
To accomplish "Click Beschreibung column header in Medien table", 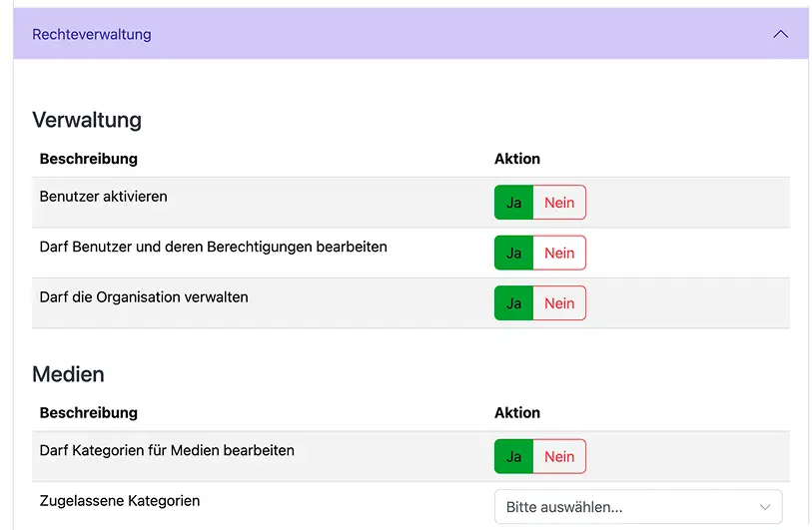I will tap(88, 412).
